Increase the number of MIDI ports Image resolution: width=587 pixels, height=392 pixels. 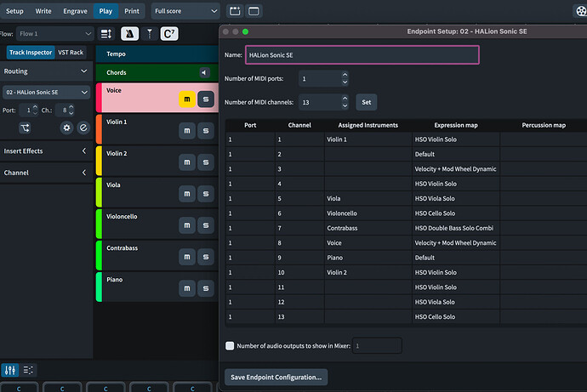click(345, 75)
